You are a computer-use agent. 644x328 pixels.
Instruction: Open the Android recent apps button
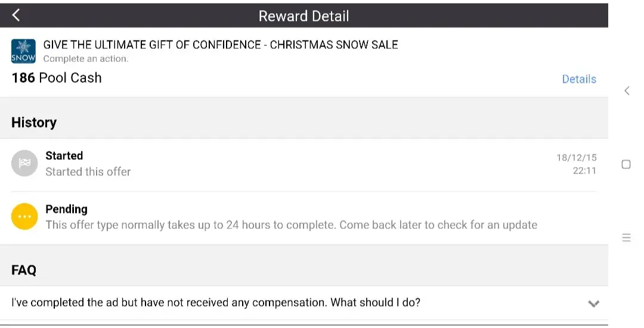(x=626, y=237)
